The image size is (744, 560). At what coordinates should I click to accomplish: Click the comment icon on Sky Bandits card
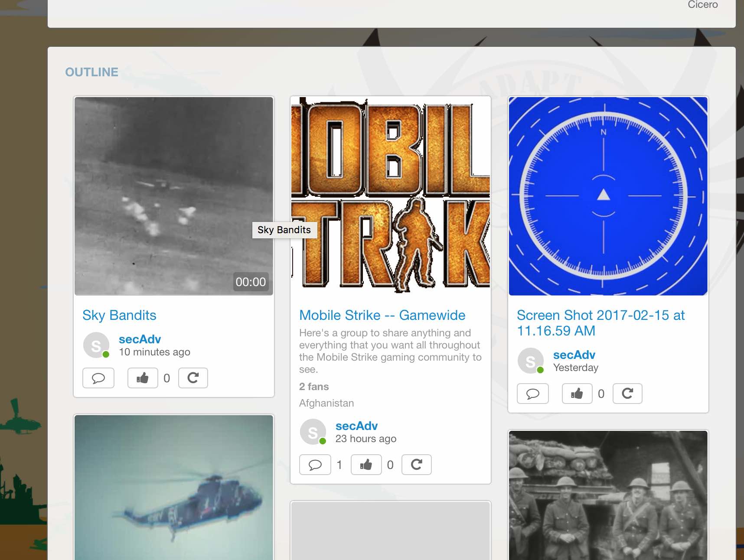click(x=98, y=378)
